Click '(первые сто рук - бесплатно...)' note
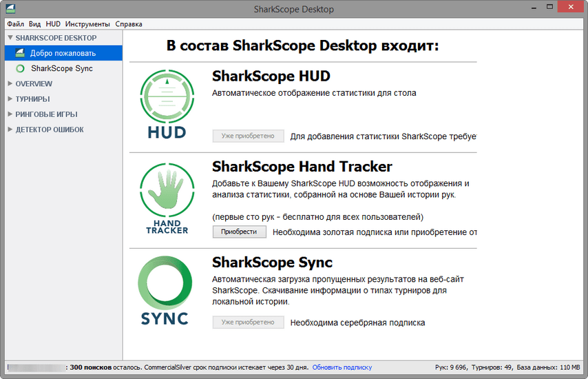Image resolution: width=588 pixels, height=379 pixels. coord(317,217)
